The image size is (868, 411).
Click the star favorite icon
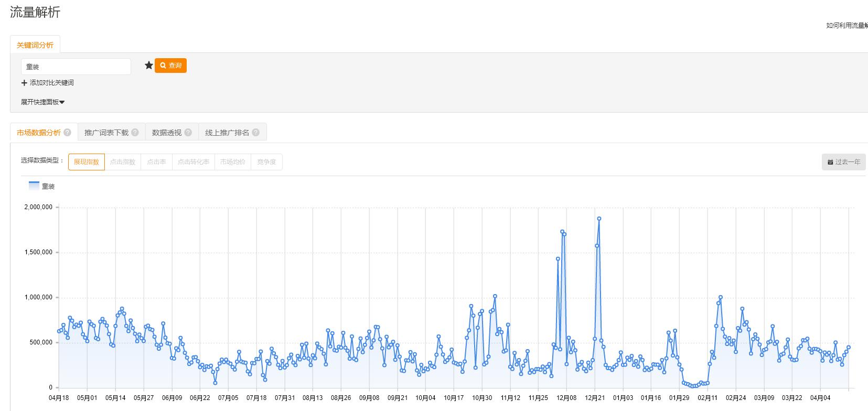click(149, 66)
